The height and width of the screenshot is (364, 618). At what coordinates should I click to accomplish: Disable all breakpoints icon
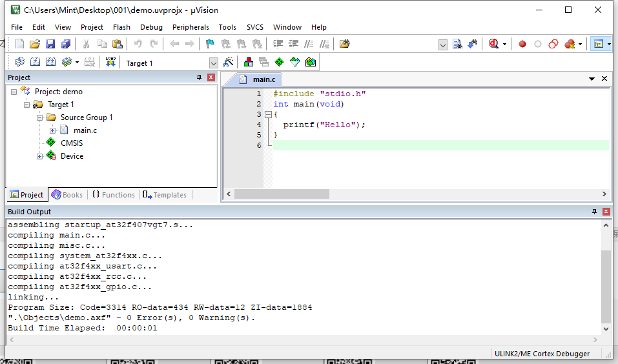553,44
